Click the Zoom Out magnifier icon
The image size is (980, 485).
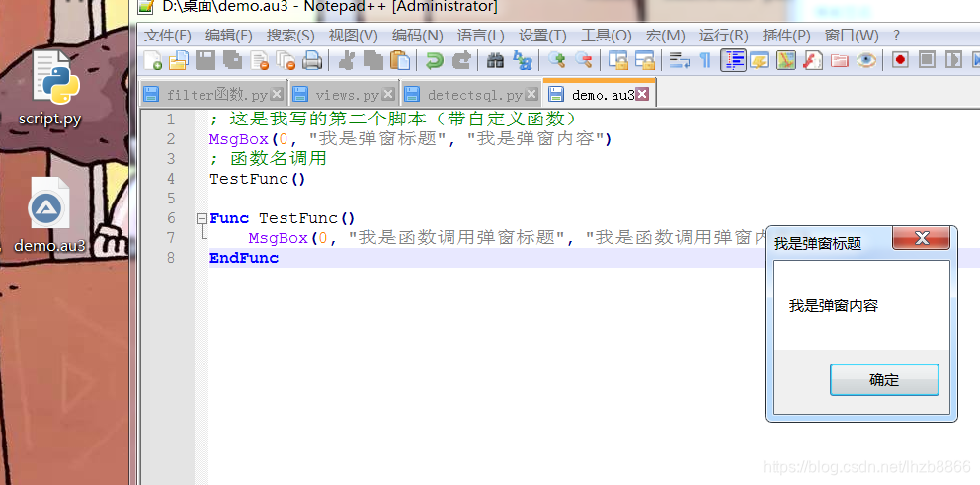[583, 60]
